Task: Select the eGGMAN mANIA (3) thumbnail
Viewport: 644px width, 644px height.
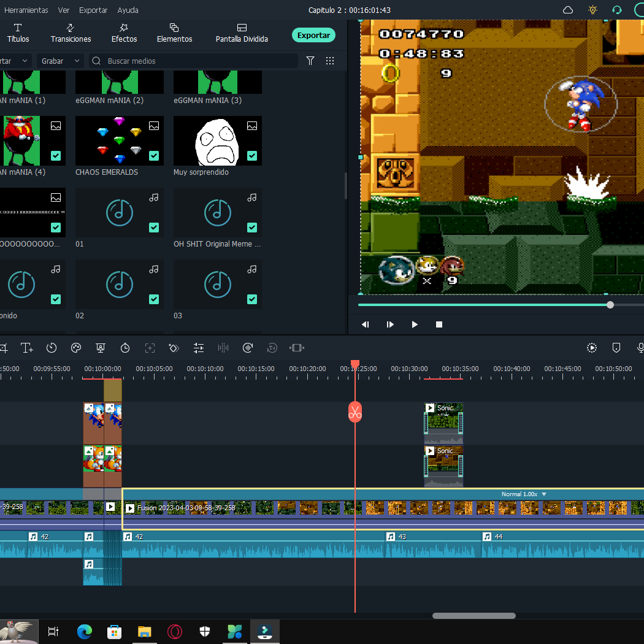Action: [218, 82]
